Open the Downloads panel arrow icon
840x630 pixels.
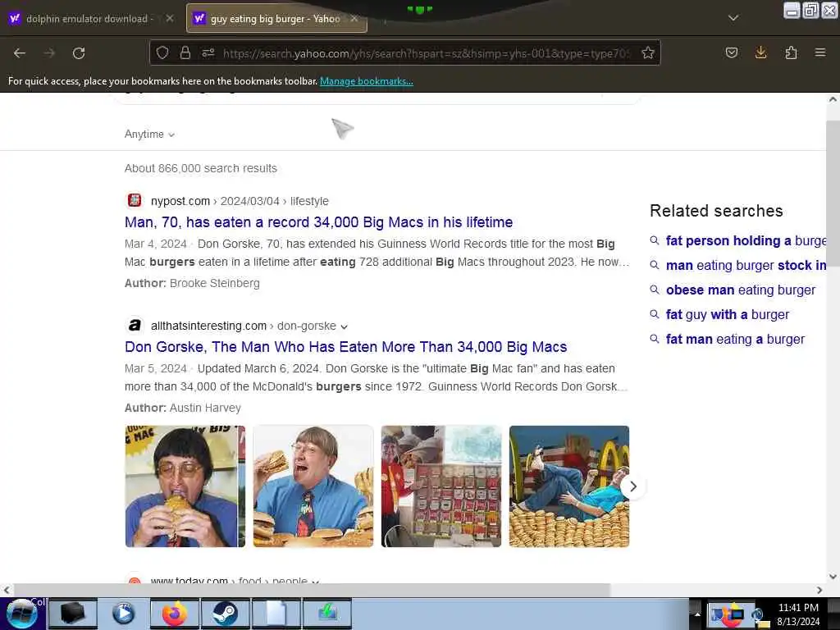(760, 52)
